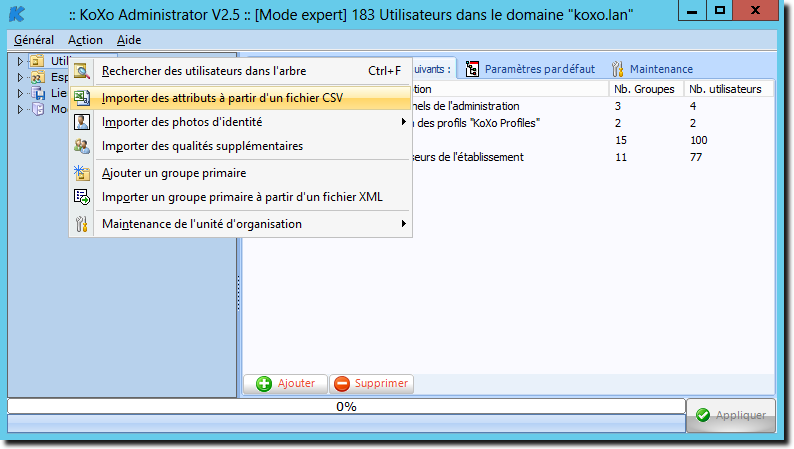Click the Nb. utilisateurs column header

pos(728,89)
